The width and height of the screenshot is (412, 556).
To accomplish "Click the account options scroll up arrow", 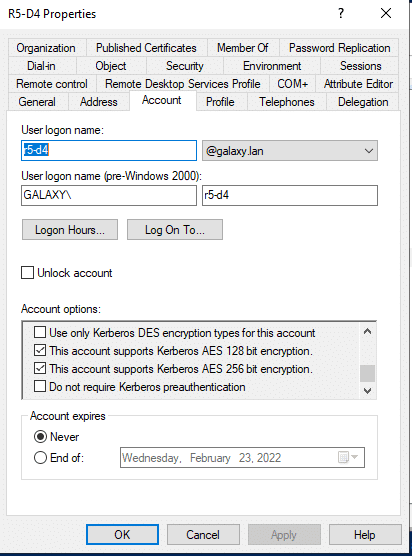I will [x=367, y=332].
